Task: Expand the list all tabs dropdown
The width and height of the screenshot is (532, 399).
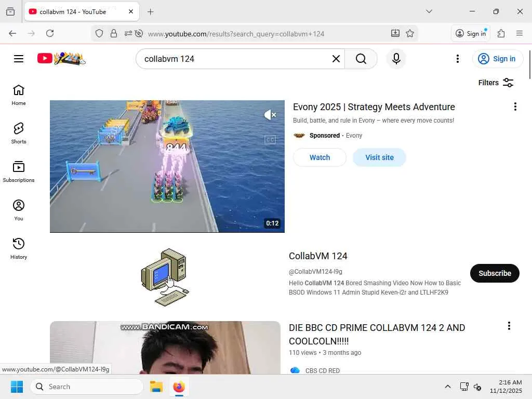Action: [429, 11]
